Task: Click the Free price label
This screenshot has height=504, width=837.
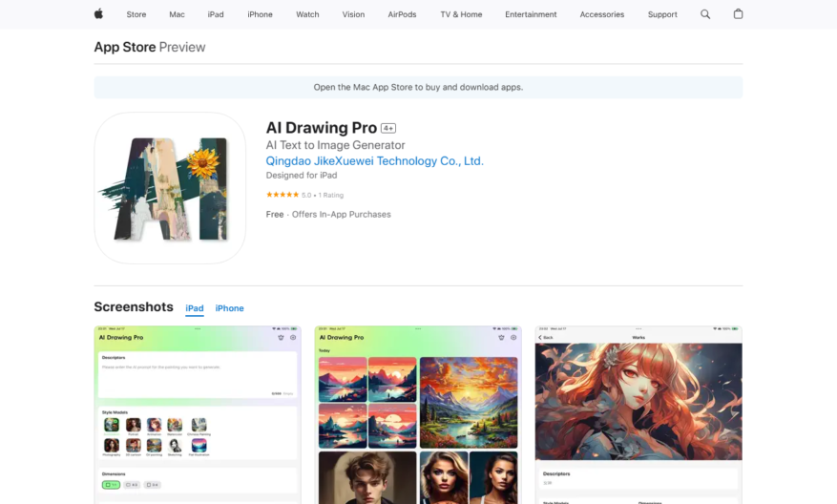Action: point(275,214)
